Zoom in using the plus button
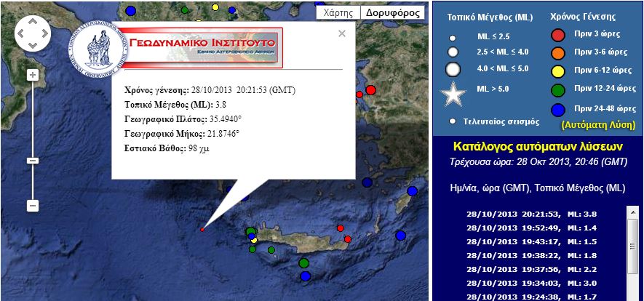Screen dimensions: 644x301 click(32, 75)
